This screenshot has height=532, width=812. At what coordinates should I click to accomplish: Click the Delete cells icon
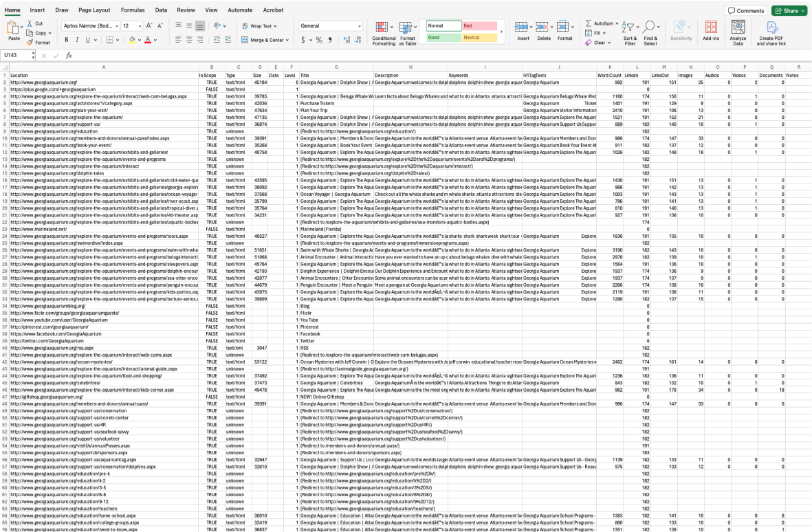(542, 27)
